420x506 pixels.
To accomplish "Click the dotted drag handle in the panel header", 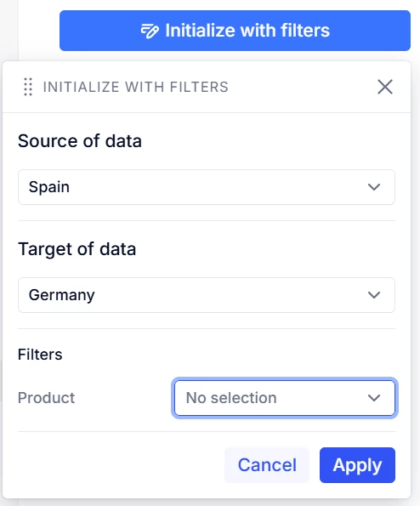I will click(28, 87).
